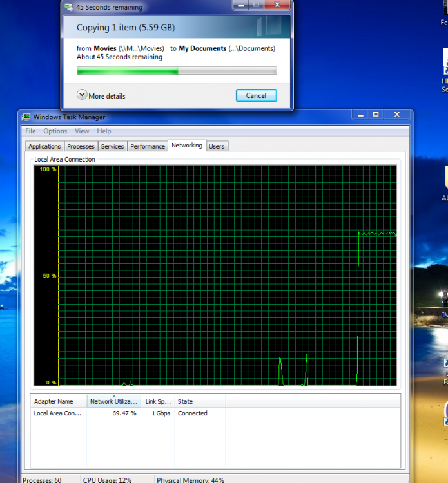Click Processes: 60 in status bar

click(x=42, y=480)
